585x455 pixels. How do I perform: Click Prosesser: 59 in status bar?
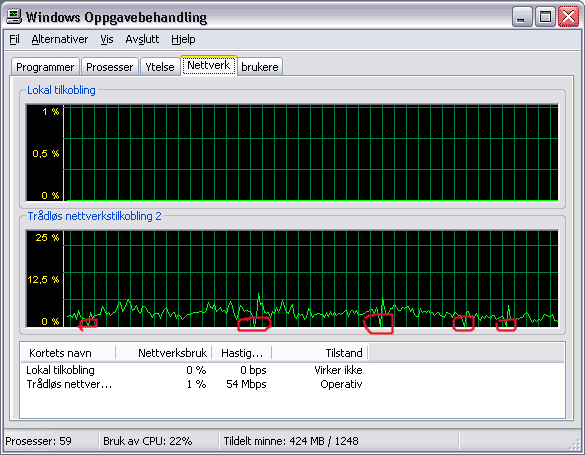coord(38,441)
